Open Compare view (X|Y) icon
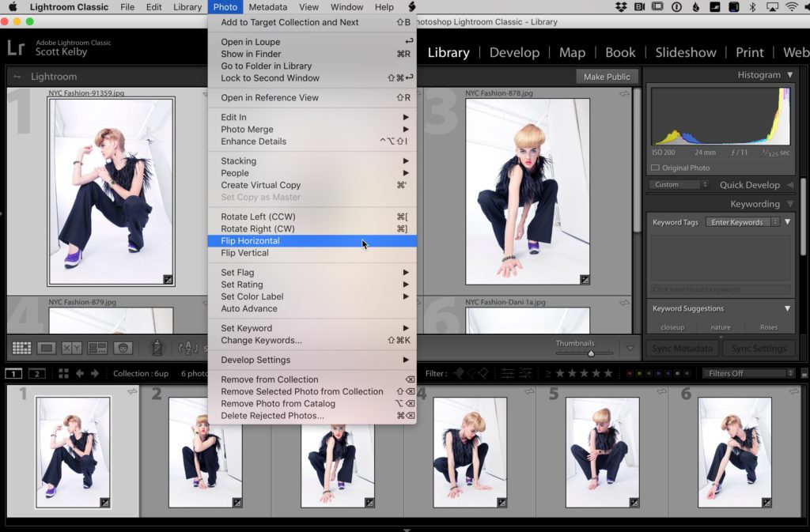The width and height of the screenshot is (810, 532). click(x=71, y=349)
